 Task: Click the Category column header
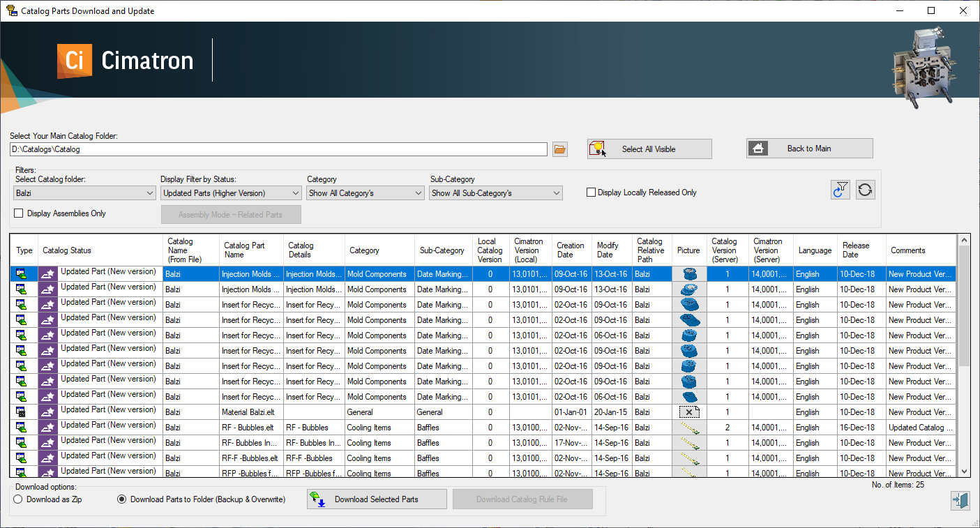pyautogui.click(x=379, y=250)
